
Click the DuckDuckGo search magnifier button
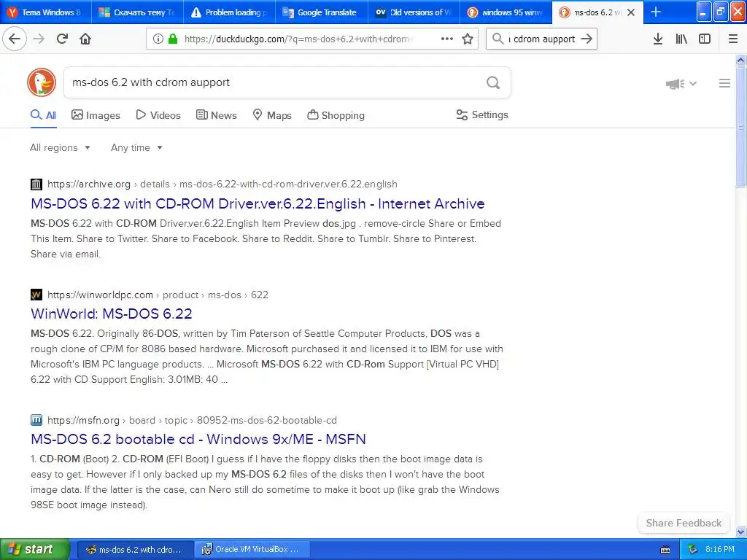pyautogui.click(x=493, y=83)
